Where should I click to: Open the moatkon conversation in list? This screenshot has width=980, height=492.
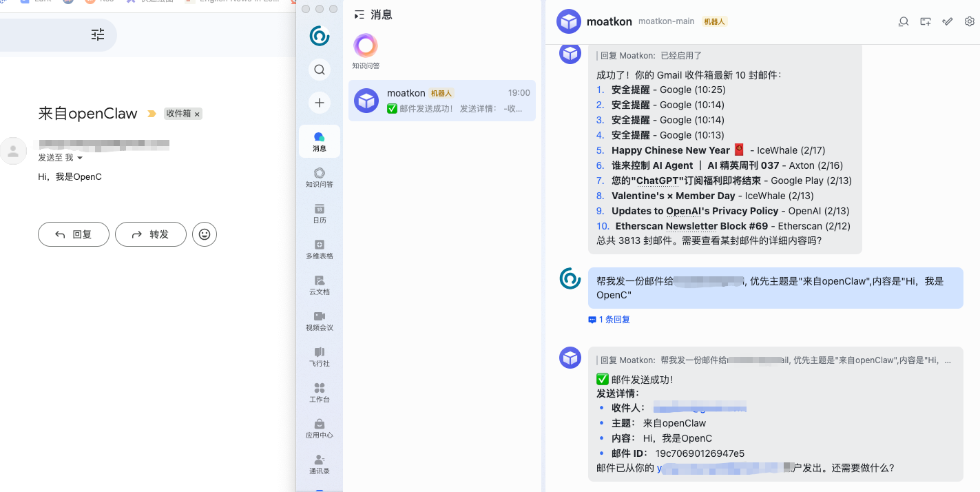click(x=441, y=101)
